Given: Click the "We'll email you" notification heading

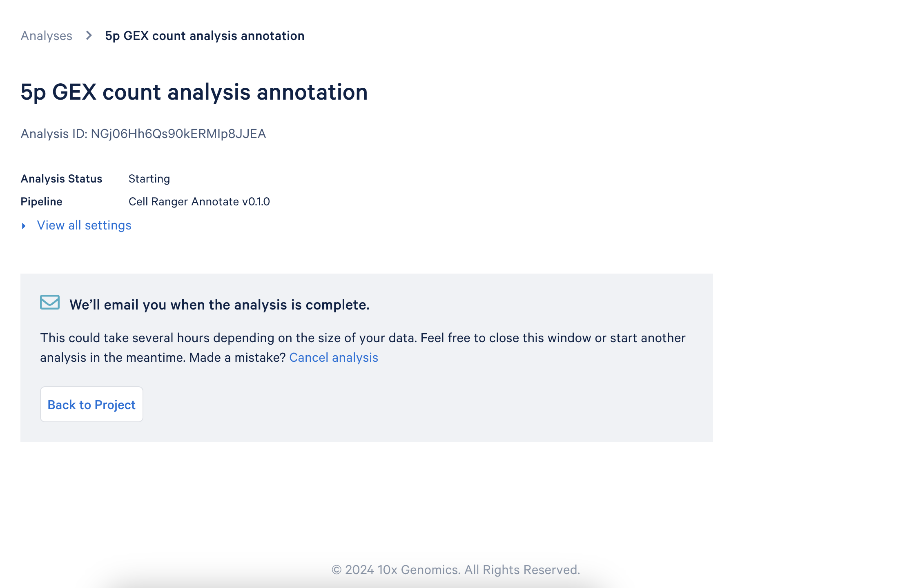Looking at the screenshot, I should [219, 305].
